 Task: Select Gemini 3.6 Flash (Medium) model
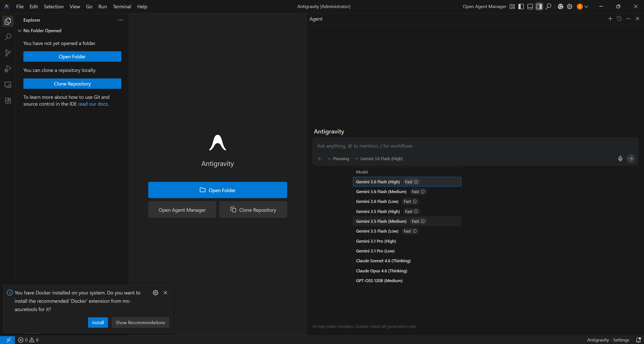click(x=407, y=192)
